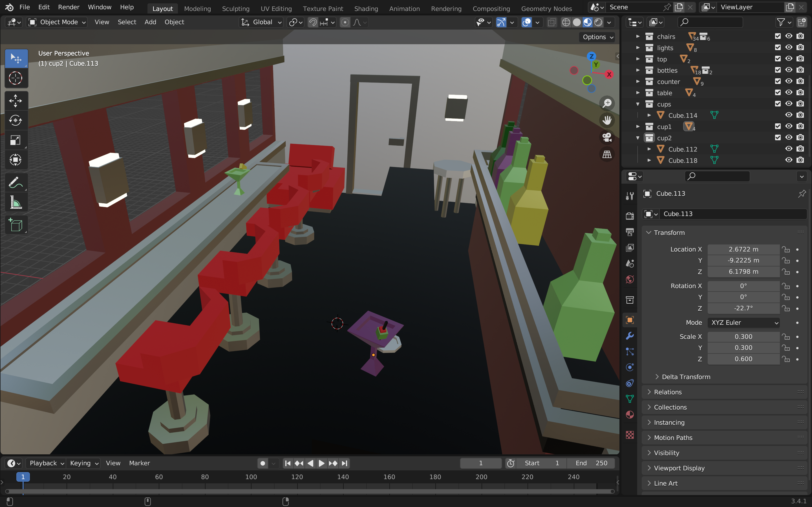Select the Move tool in toolbar
Image resolution: width=812 pixels, height=507 pixels.
(16, 101)
